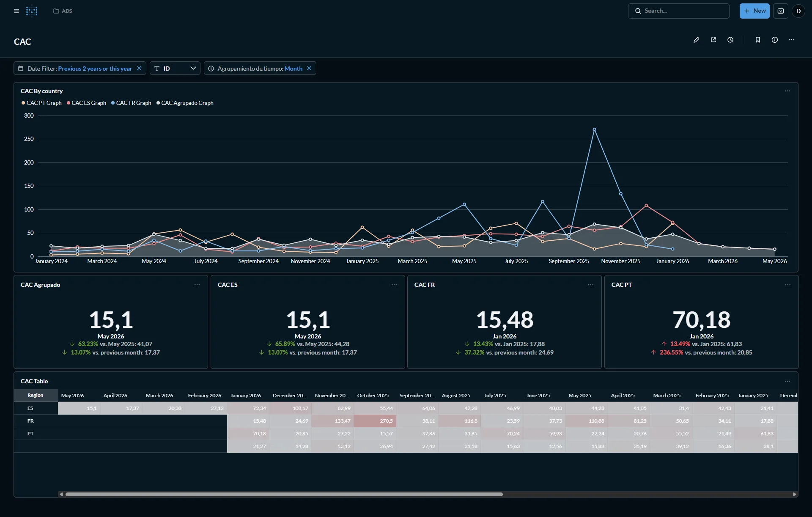812x517 pixels.
Task: Open the D user account avatar
Action: tap(798, 11)
